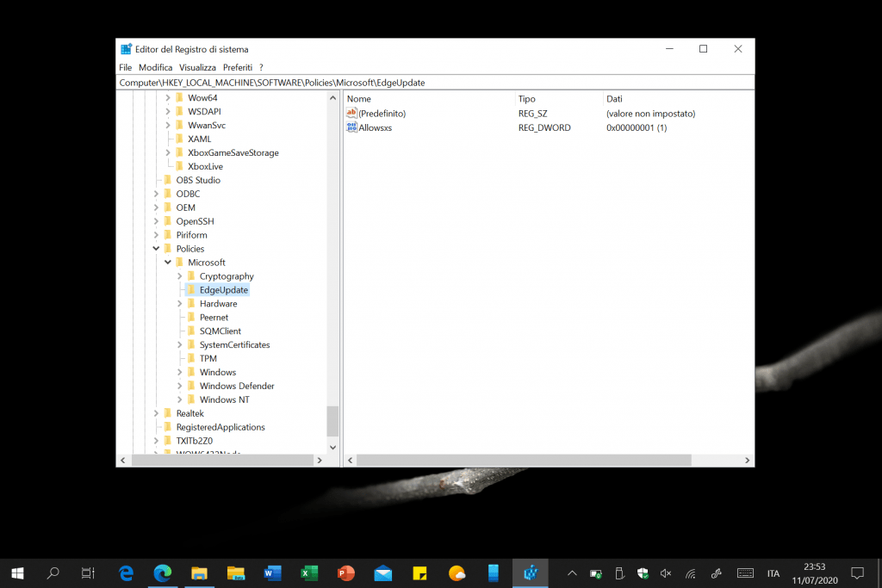Click the tree pane vertical scrollbar thumb
The height and width of the screenshot is (588, 882).
point(333,421)
